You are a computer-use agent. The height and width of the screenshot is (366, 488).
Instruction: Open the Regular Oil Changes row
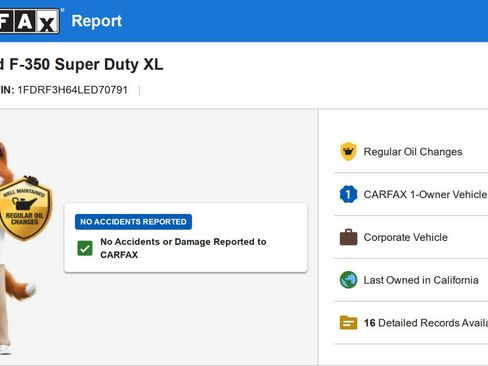tap(411, 152)
